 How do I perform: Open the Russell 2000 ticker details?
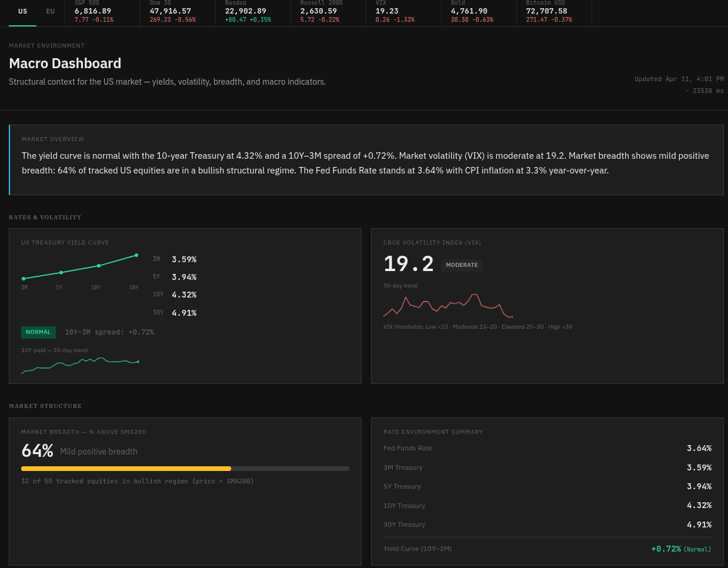coord(327,11)
